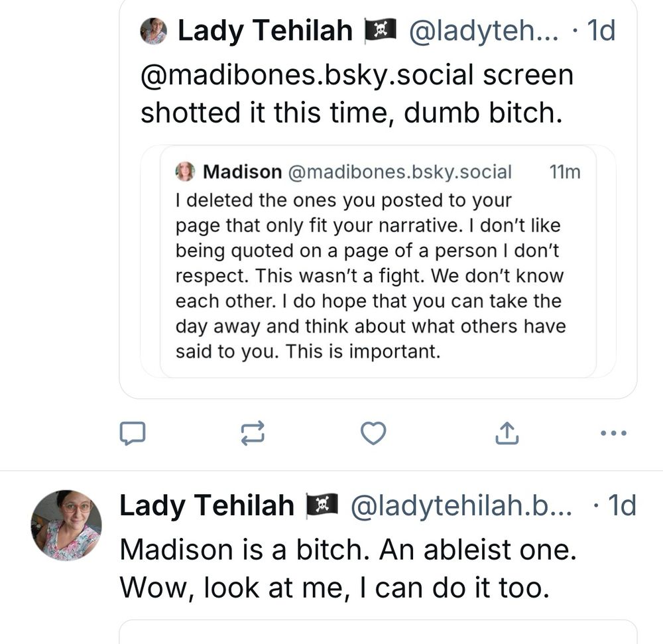Click the 1d timestamp on the top post
663x644 pixels.
pyautogui.click(x=601, y=31)
